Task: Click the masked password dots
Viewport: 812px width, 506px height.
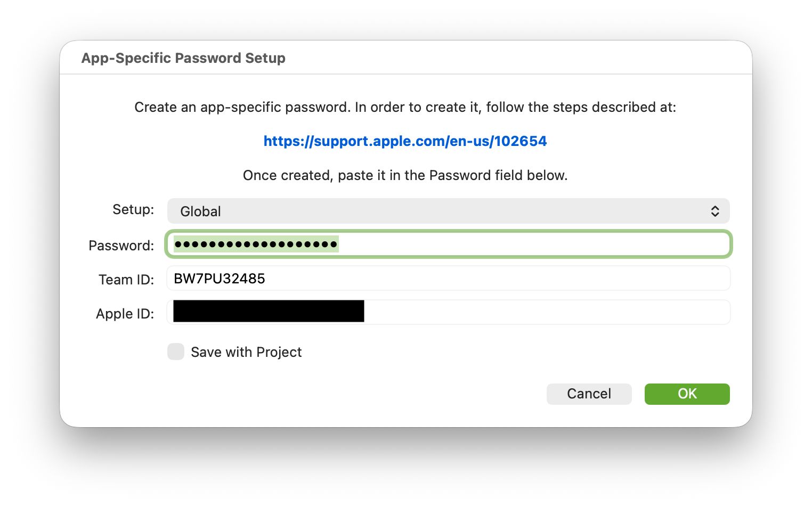Action: pos(256,244)
